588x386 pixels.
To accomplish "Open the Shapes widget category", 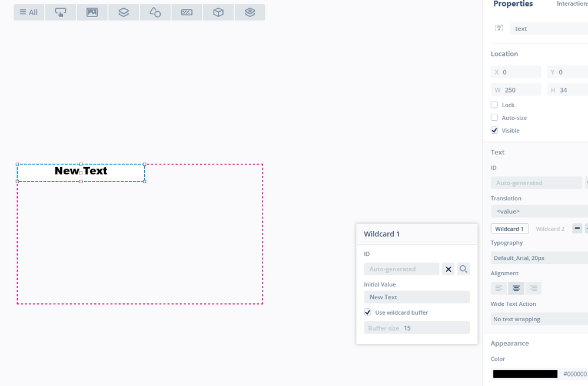I will (155, 12).
